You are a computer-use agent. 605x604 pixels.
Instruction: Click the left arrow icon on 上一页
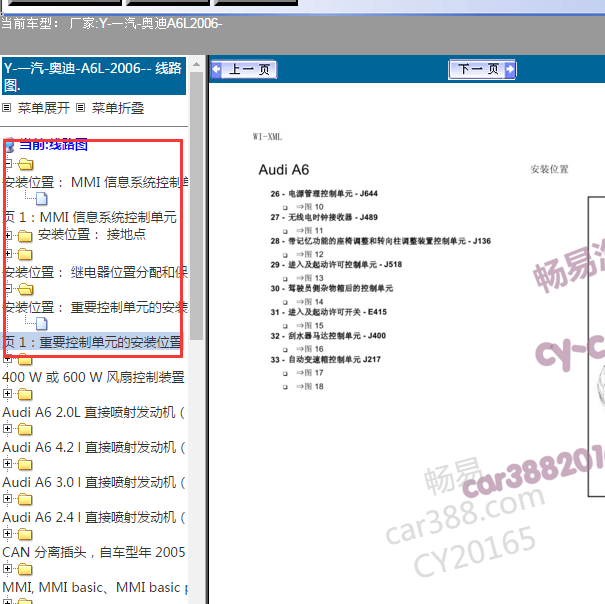click(x=216, y=69)
